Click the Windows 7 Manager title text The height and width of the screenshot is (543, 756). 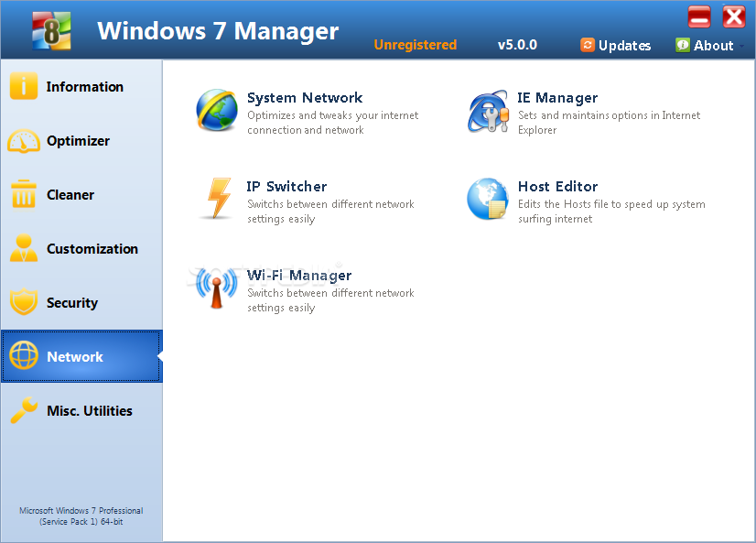pos(218,31)
